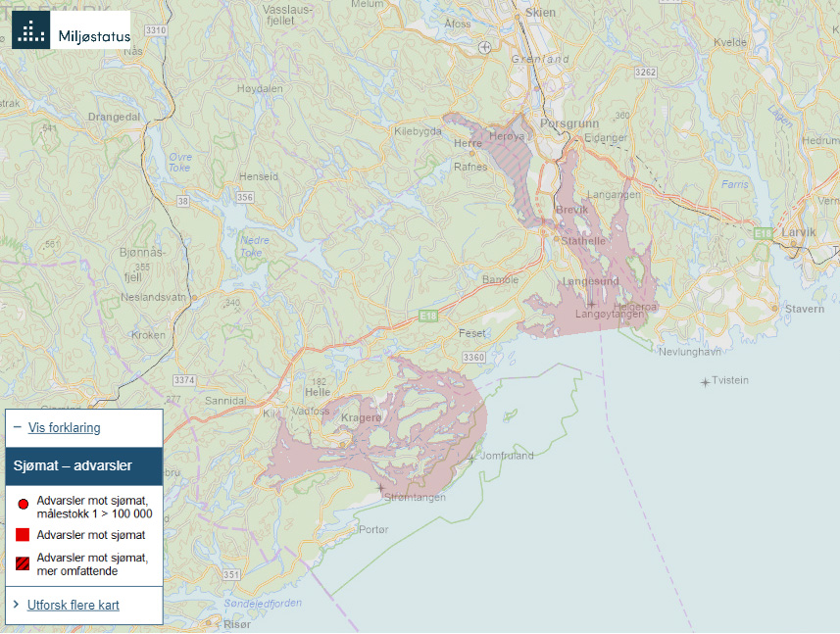This screenshot has height=634, width=840.
Task: Open the Utforsk flere kart link
Action: point(74,605)
